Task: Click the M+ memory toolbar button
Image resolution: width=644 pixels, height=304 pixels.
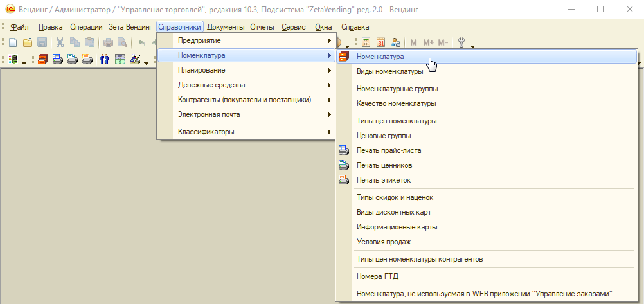Action: coord(429,42)
